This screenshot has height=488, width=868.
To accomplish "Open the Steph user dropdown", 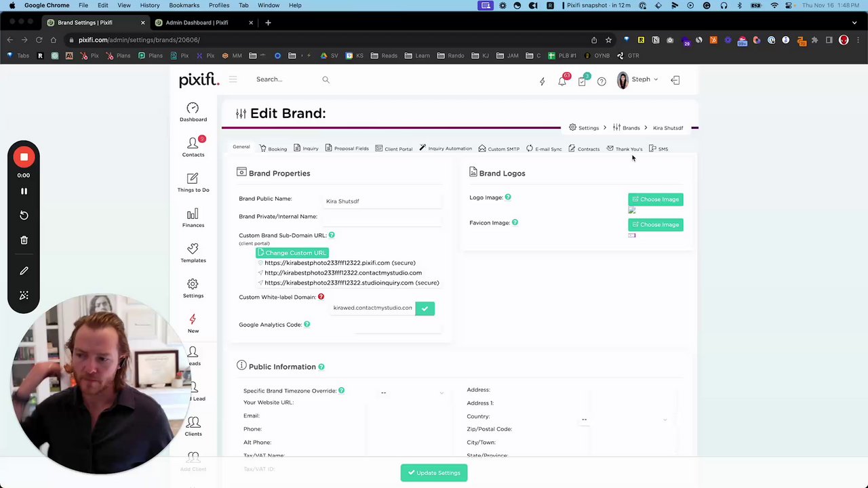I will click(x=638, y=80).
